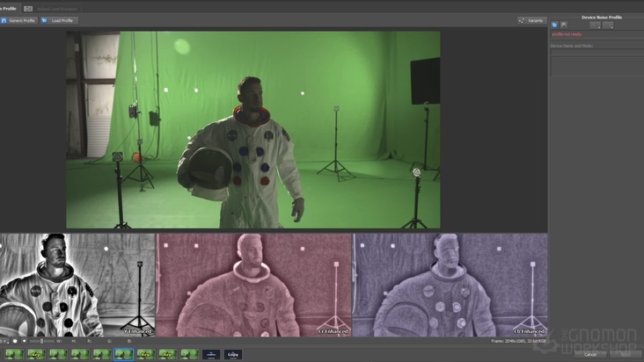Click the Load Profile folder icon
Viewport: 644px width, 362px height.
[44, 20]
